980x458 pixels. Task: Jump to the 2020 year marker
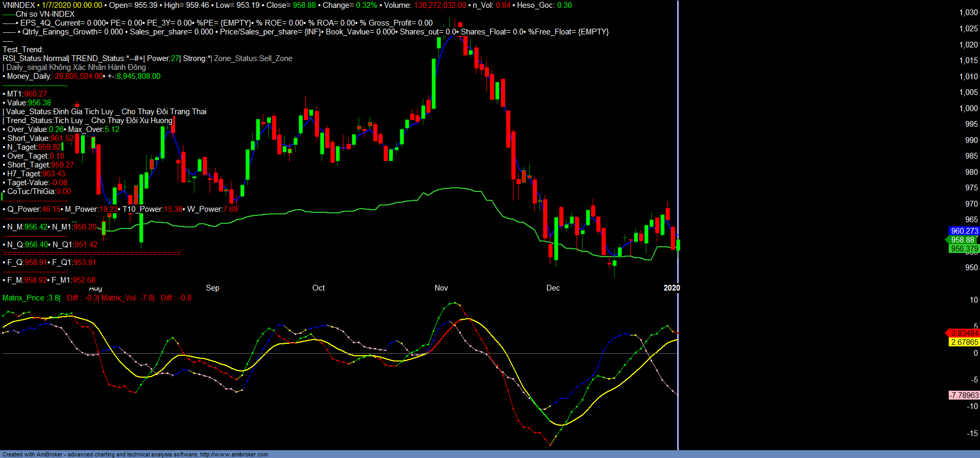pos(671,288)
